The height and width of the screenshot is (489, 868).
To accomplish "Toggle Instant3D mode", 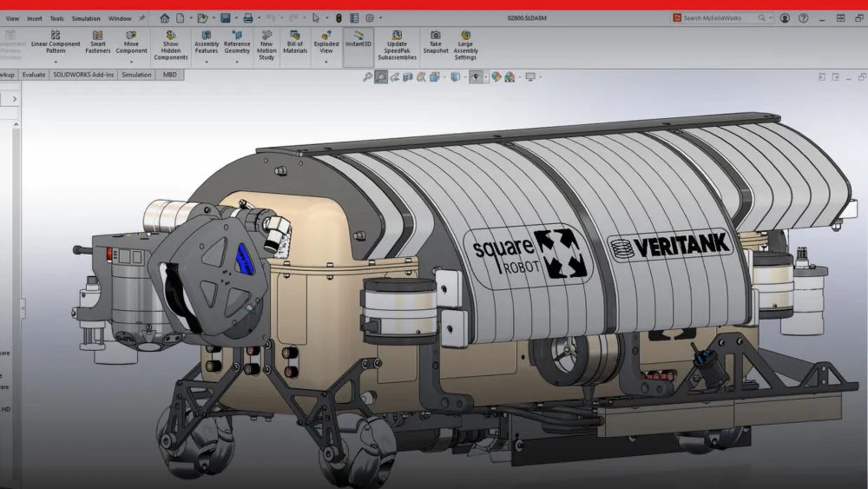I will tap(358, 47).
